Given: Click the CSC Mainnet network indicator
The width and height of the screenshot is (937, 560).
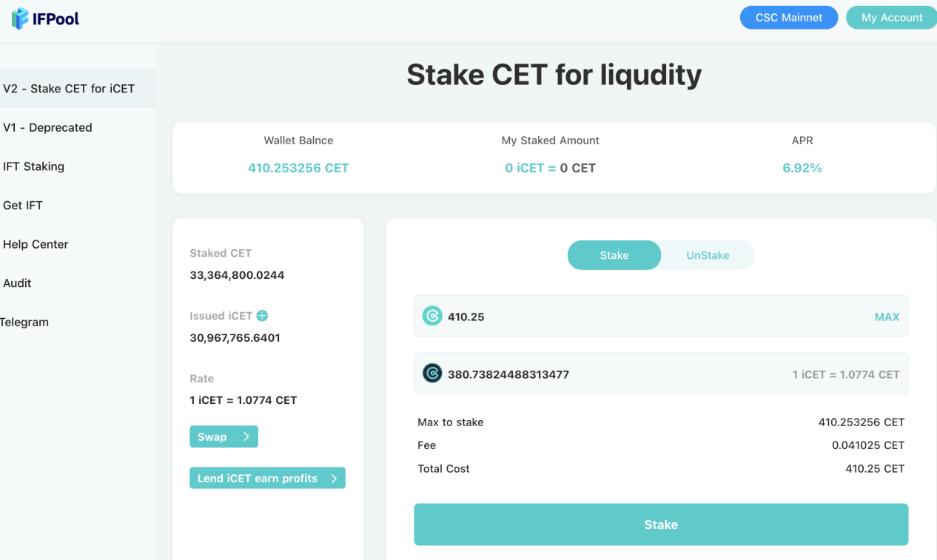Looking at the screenshot, I should pos(789,17).
